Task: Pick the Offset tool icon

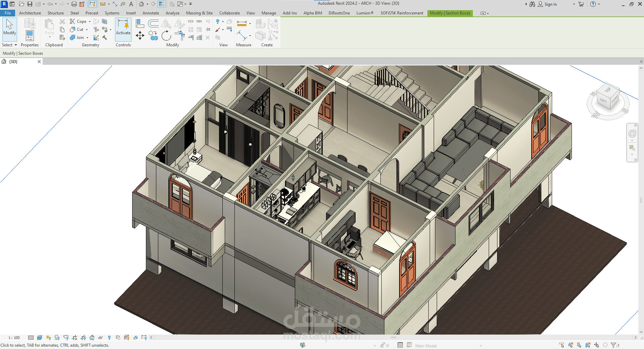Action: click(x=153, y=23)
